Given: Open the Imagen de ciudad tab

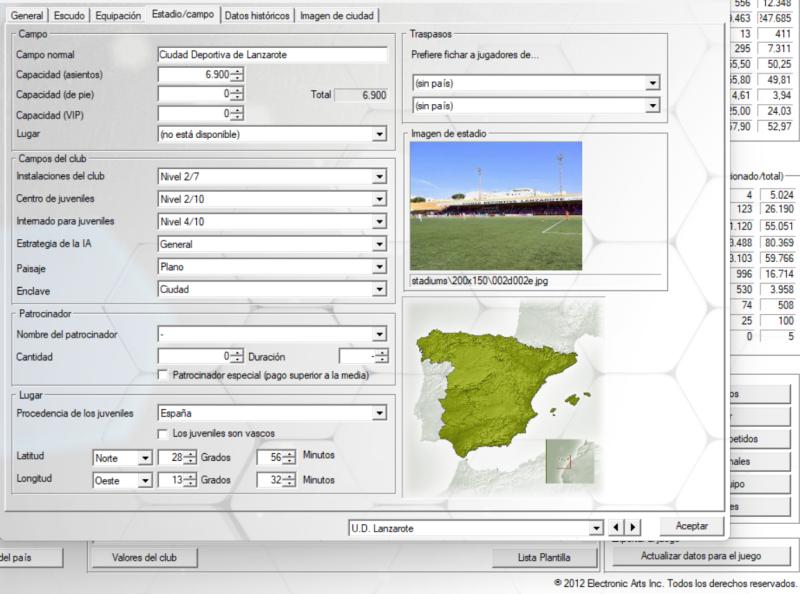Looking at the screenshot, I should tap(337, 15).
